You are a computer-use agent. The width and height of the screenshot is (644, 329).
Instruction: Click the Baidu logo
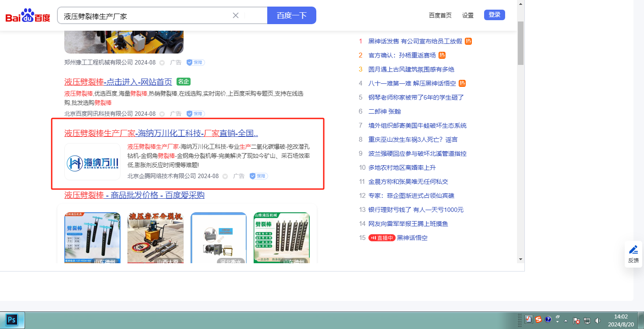coord(28,16)
